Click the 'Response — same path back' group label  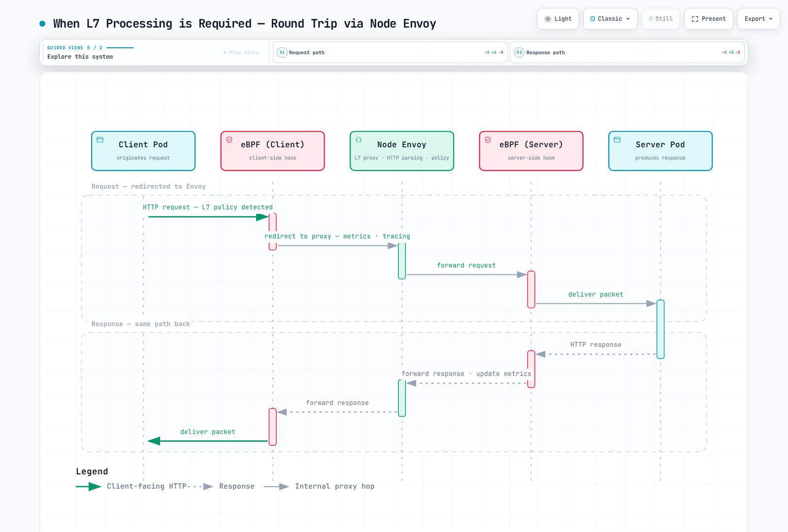point(141,324)
